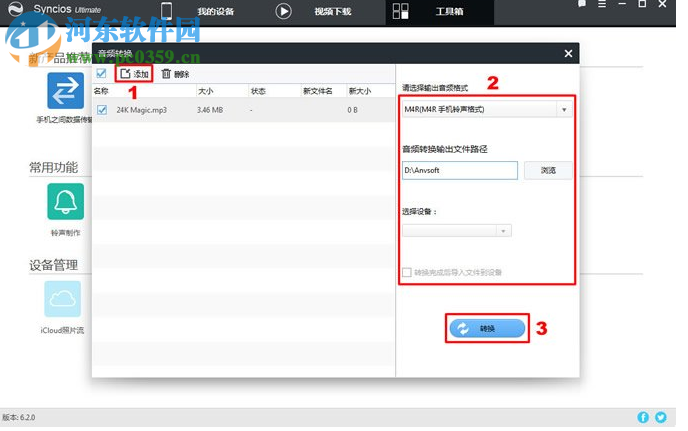The width and height of the screenshot is (688, 431).
Task: Click the 状态 column header
Action: pyautogui.click(x=258, y=91)
